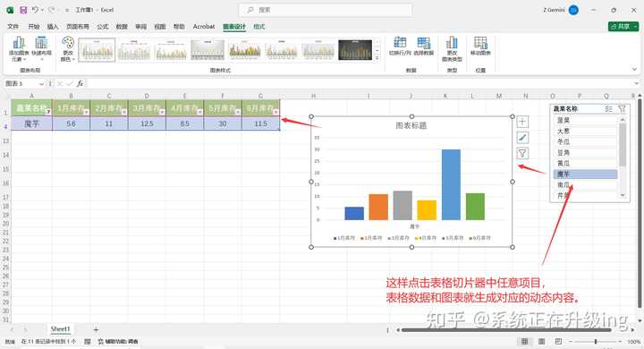Image resolution: width=644 pixels, height=349 pixels.
Task: Open the 5月库存 header filter dropdown
Action: 238,112
